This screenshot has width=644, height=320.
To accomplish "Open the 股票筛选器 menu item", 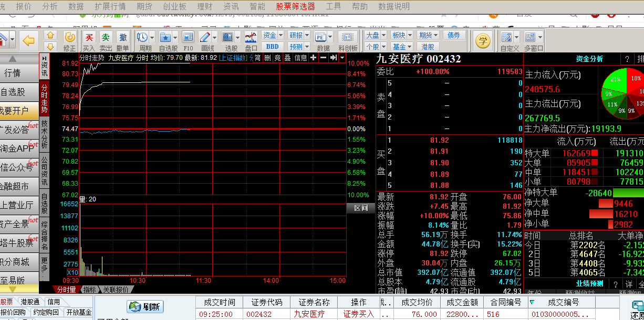I will 296,6.
